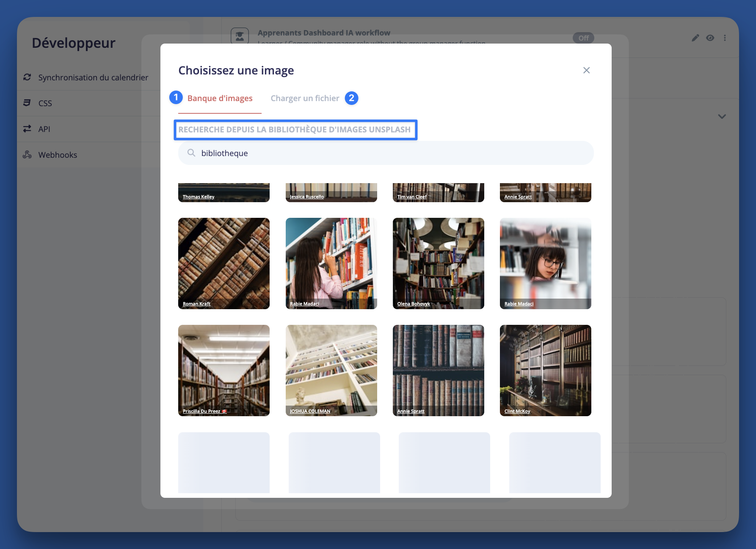756x549 pixels.
Task: Click the pencil edit icon in background page
Action: click(x=695, y=38)
